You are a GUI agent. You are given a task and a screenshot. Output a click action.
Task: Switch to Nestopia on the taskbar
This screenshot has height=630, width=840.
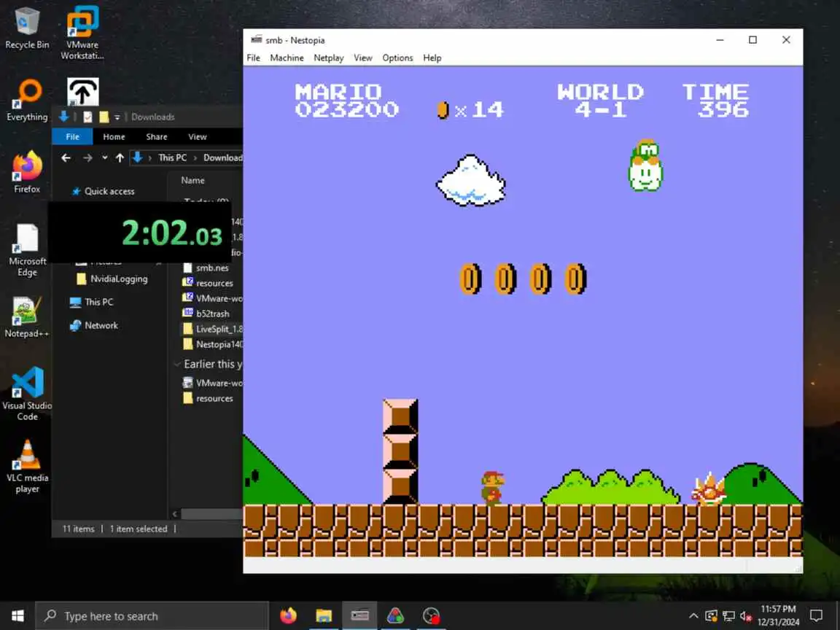point(359,615)
